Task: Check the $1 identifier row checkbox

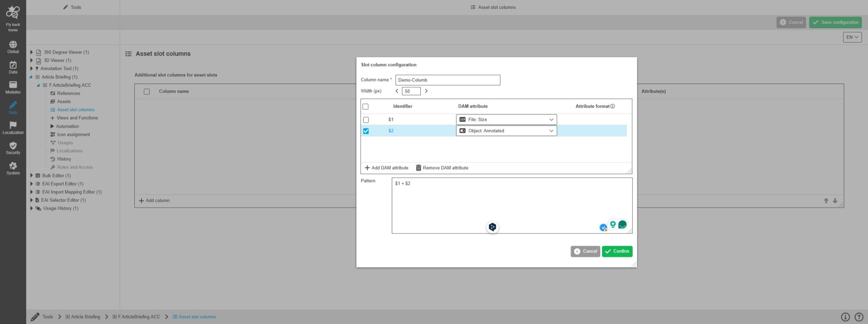Action: point(366,120)
